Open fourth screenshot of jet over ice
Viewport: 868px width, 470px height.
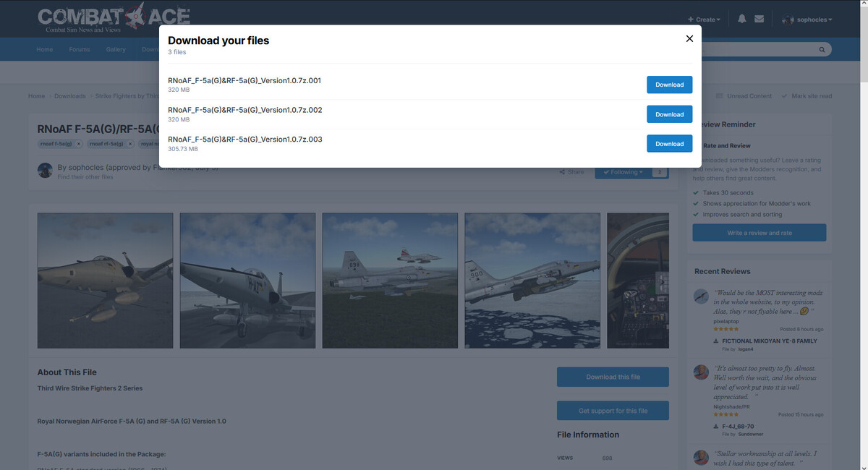[x=532, y=281]
